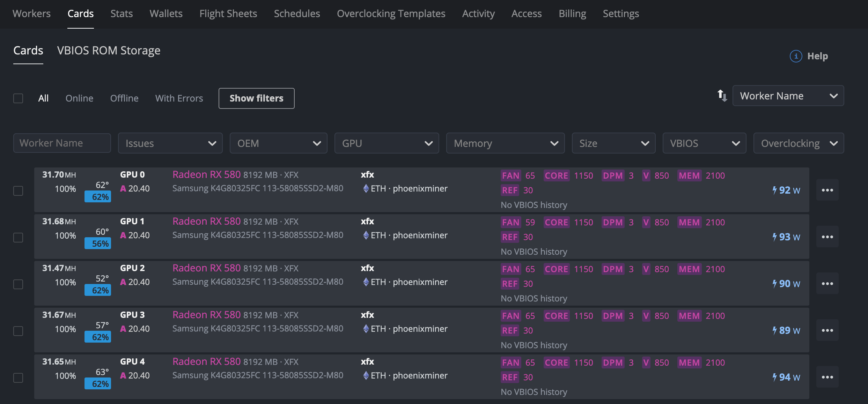
Task: Focus the Worker Name filter input
Action: [x=62, y=143]
